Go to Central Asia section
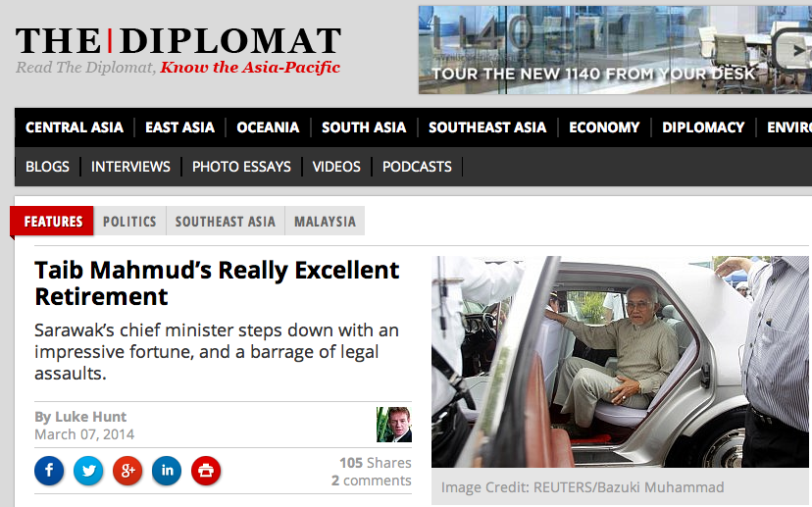812x507 pixels. pyautogui.click(x=75, y=127)
